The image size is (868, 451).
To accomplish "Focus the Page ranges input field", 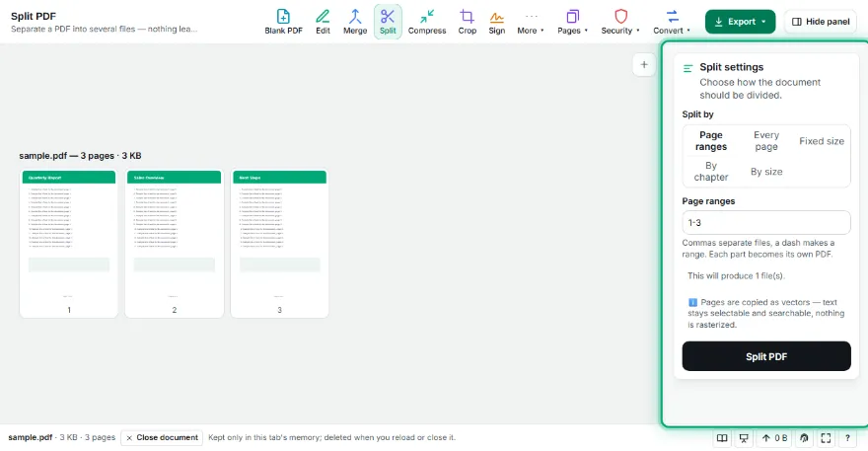I will (766, 223).
